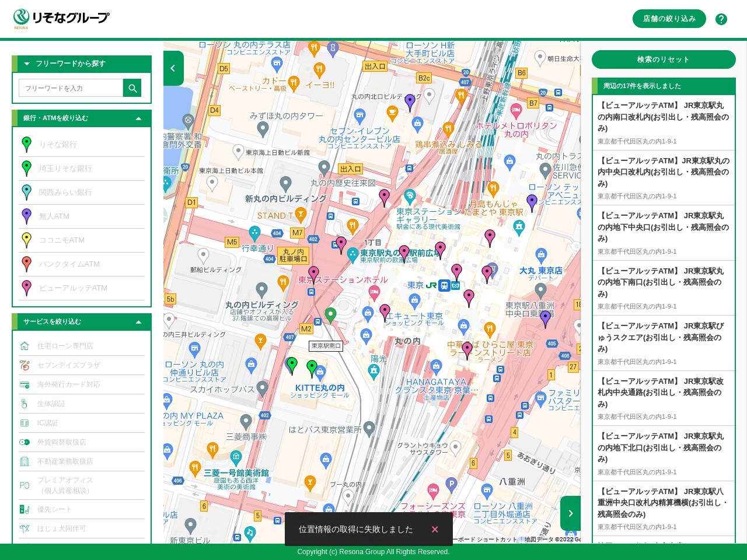Filter by りそな銀行
The height and width of the screenshot is (560, 747).
coord(82,145)
